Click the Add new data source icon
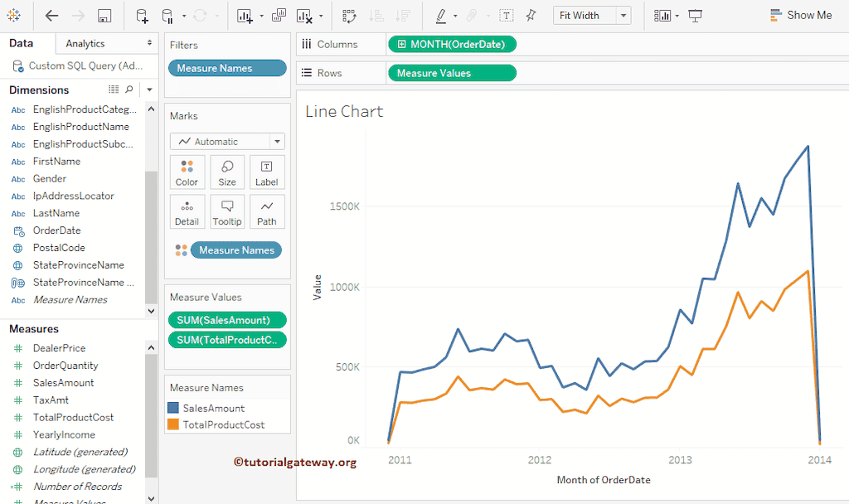 [x=142, y=16]
